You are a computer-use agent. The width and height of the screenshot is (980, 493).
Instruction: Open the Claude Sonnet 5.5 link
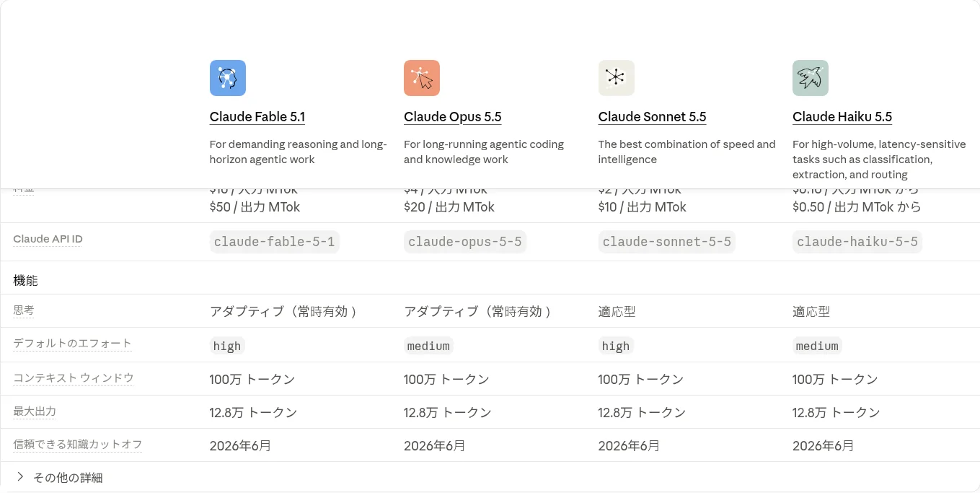[652, 117]
